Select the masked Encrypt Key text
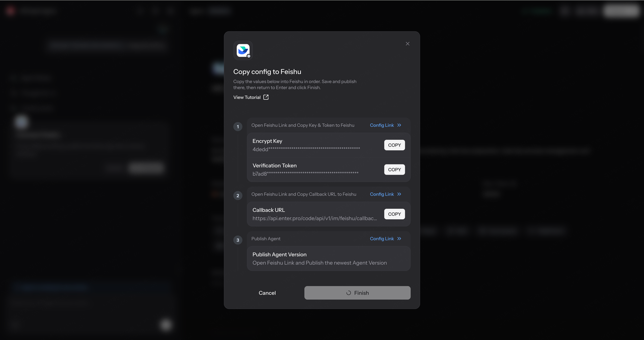The image size is (644, 340). pos(306,149)
